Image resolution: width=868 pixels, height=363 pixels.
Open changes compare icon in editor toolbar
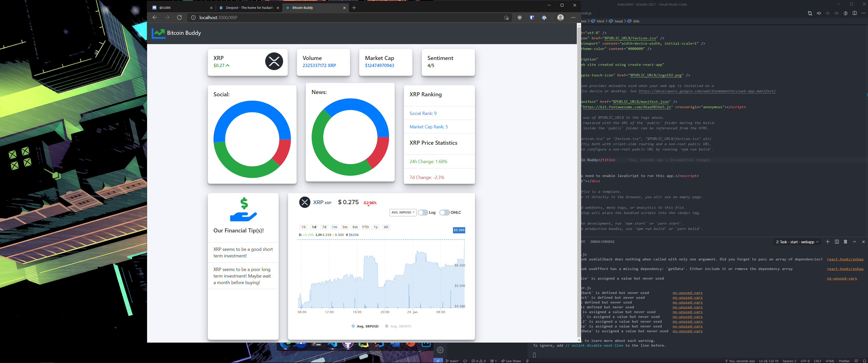coord(810,13)
